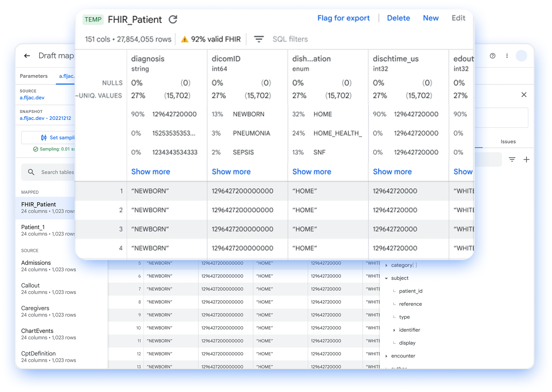The height and width of the screenshot is (392, 552).
Task: Collapse the subject node
Action: [386, 278]
